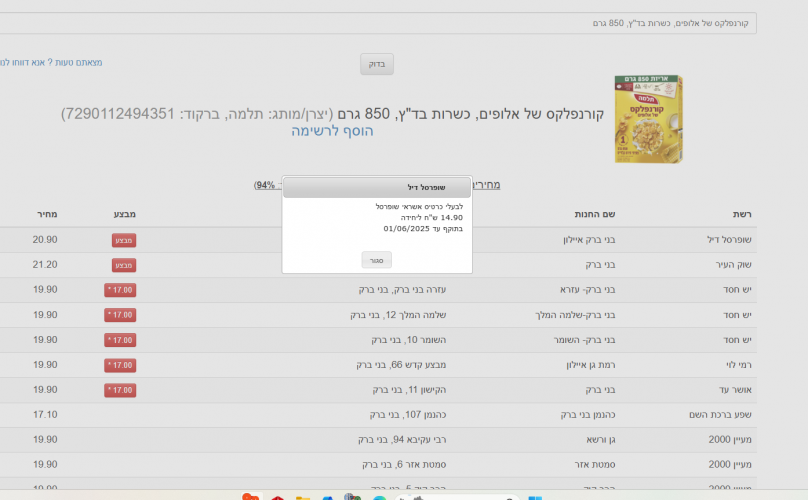Screen dimensions: 808x500
Task: Select the רמי לוי chain name
Action: point(739,365)
